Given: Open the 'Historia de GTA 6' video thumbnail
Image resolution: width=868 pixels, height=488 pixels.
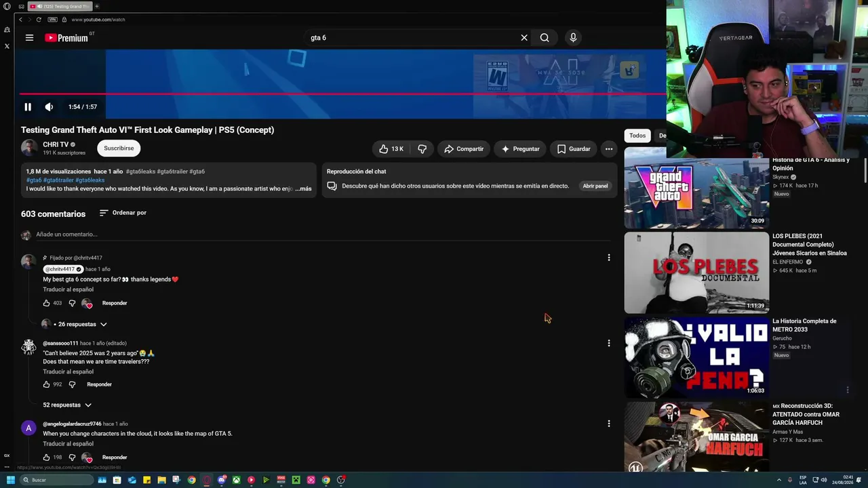Looking at the screenshot, I should pos(696,188).
